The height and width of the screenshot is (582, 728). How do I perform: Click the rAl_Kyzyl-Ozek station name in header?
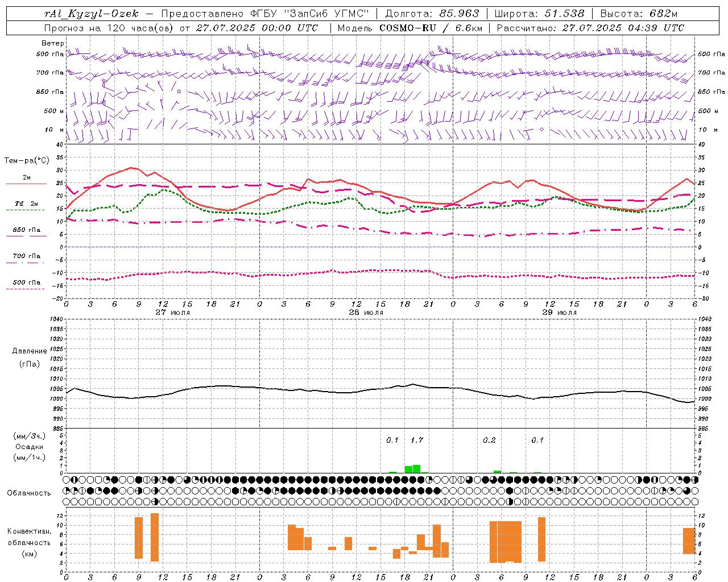coord(91,14)
